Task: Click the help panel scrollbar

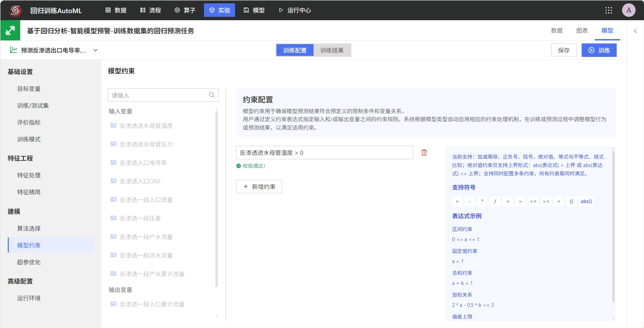Action: pos(613,226)
